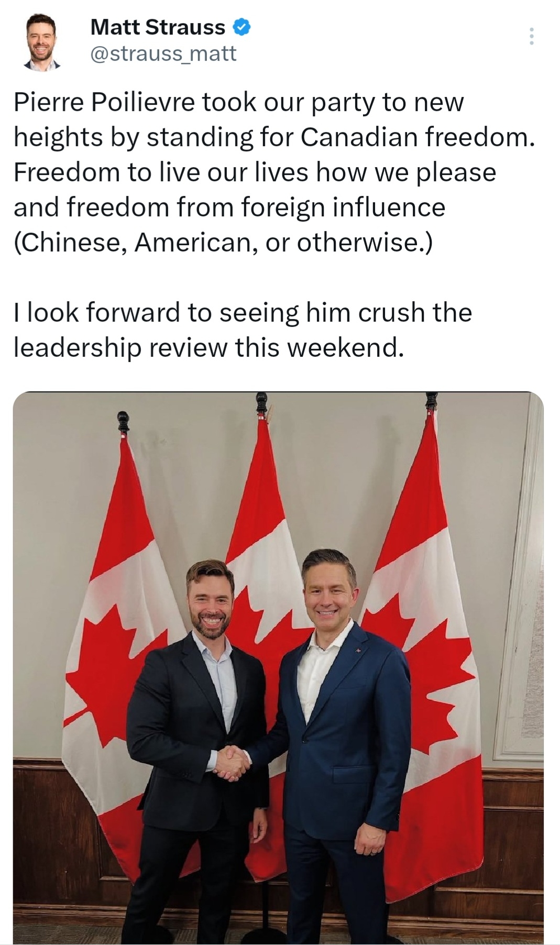The image size is (560, 945).
Task: Click the bearded man's face in photo
Action: pos(210,599)
